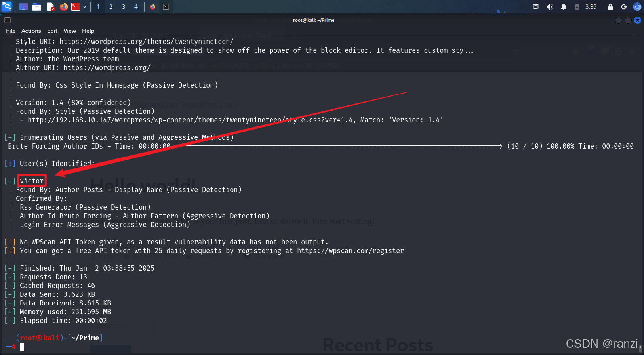Click the show desktop panel icon
This screenshot has width=644, height=355.
[x=23, y=7]
